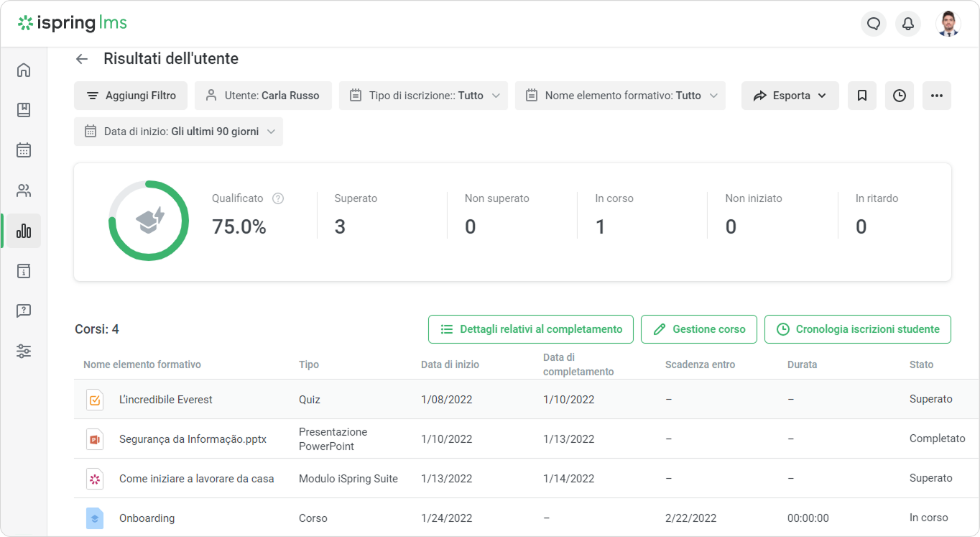Screen dimensions: 980x537
Task: Click the Aggiungi Filtro button
Action: click(x=131, y=96)
